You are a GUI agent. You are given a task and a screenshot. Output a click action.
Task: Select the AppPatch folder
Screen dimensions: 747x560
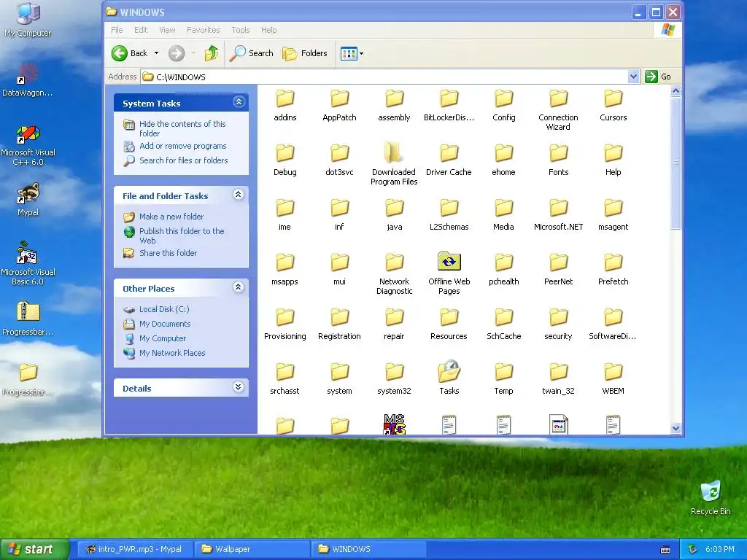340,106
